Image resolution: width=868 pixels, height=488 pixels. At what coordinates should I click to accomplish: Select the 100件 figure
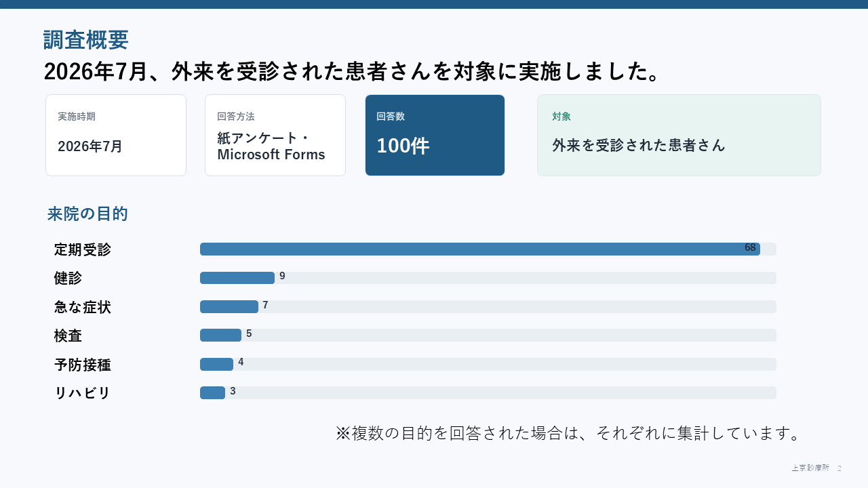tap(403, 146)
